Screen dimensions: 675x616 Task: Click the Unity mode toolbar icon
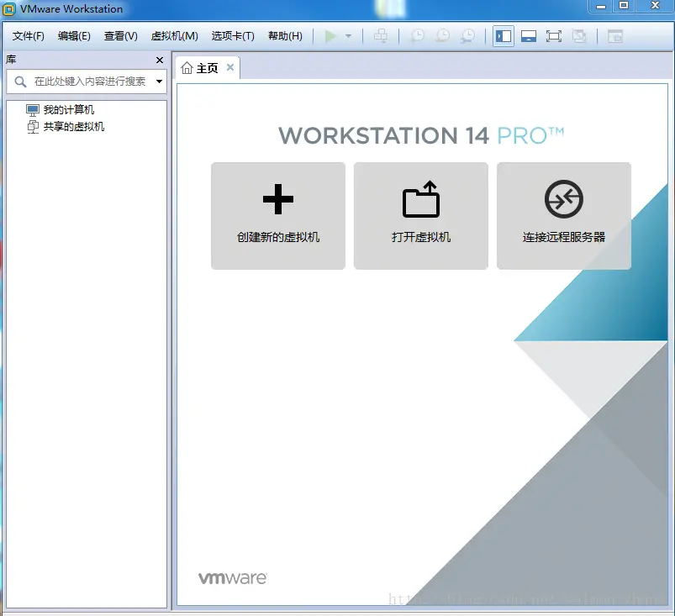pyautogui.click(x=579, y=36)
